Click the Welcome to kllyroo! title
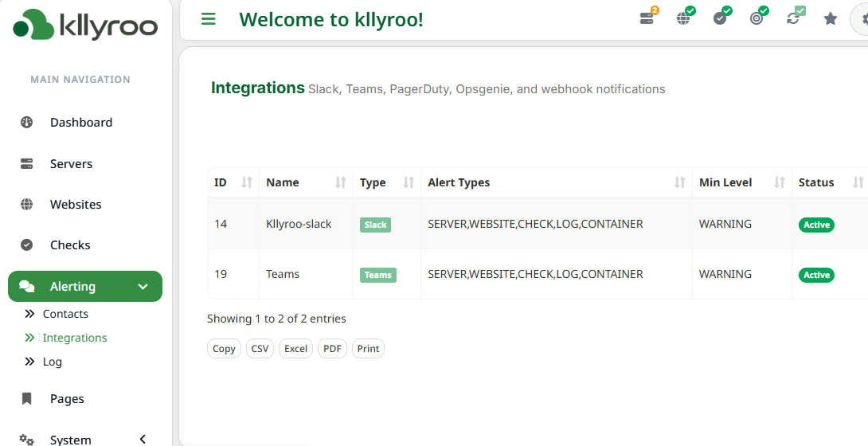868x446 pixels. pos(331,19)
